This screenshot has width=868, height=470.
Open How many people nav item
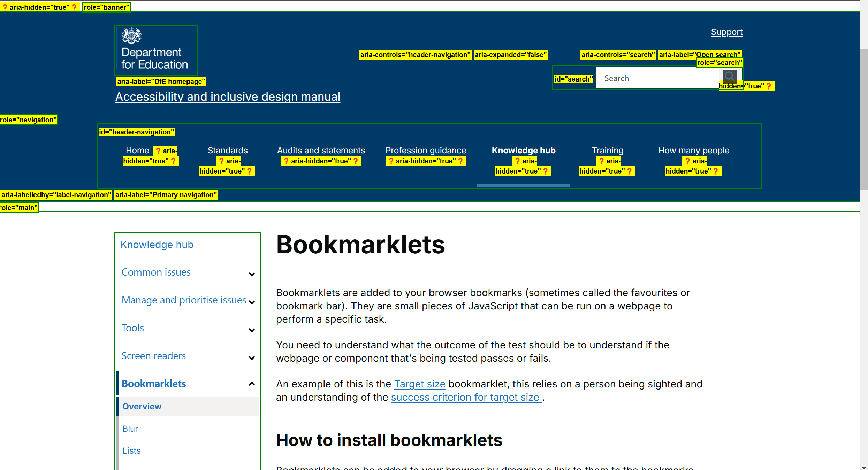coord(694,151)
